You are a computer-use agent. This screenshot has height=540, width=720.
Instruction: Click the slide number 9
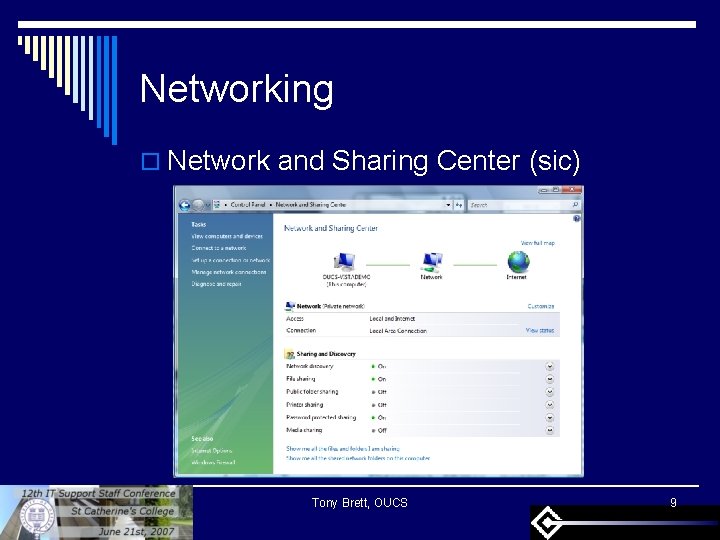coord(673,503)
